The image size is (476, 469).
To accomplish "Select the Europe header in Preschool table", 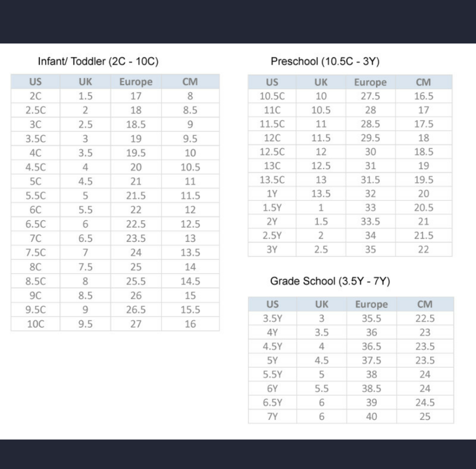I will coord(370,83).
